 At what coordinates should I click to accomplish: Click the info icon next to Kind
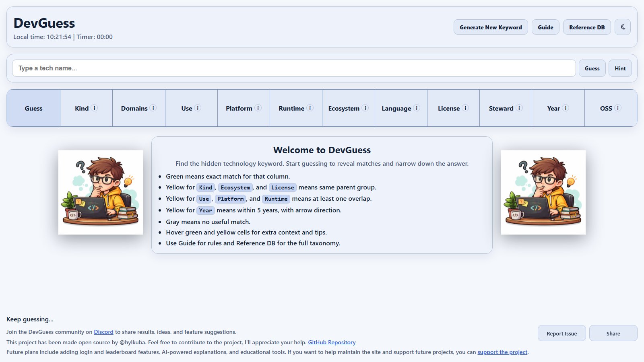(x=94, y=108)
